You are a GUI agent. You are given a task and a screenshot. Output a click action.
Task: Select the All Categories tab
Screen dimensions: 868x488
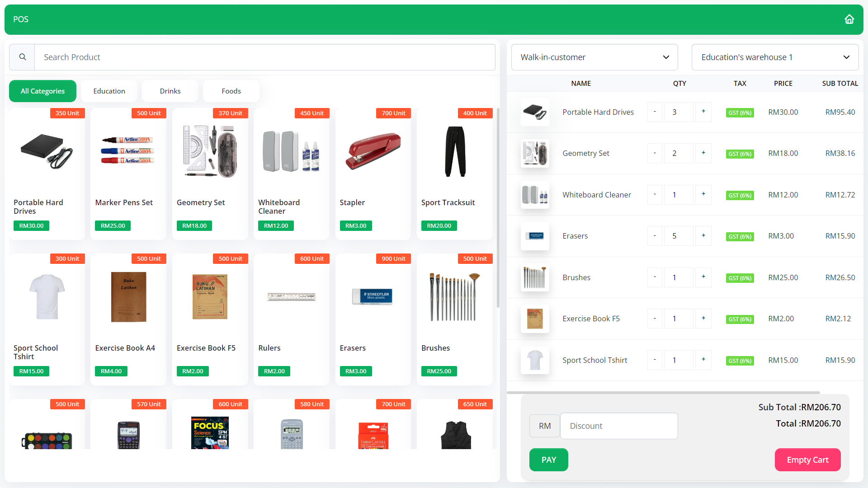point(42,91)
